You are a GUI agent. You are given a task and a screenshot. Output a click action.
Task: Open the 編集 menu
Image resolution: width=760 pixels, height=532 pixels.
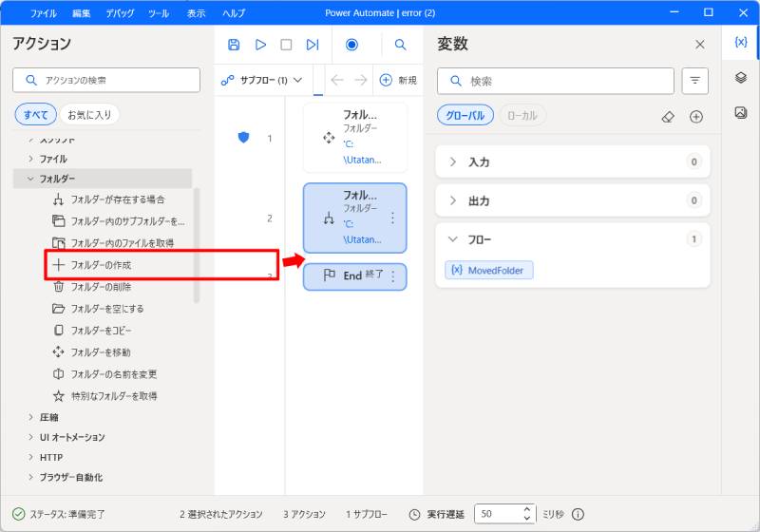(81, 13)
